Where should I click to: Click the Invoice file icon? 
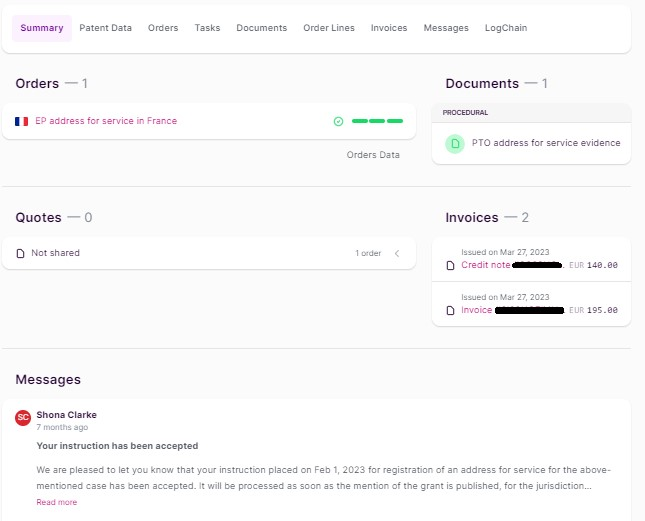(x=451, y=310)
